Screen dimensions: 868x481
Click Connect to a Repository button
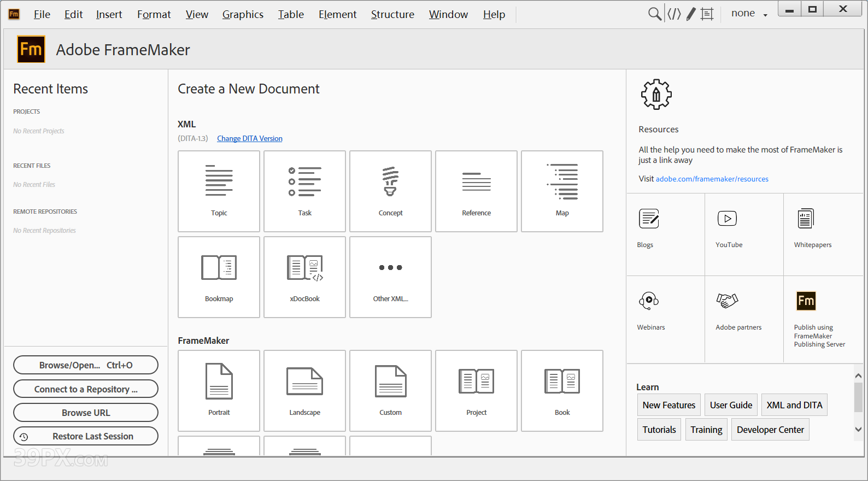(x=86, y=389)
